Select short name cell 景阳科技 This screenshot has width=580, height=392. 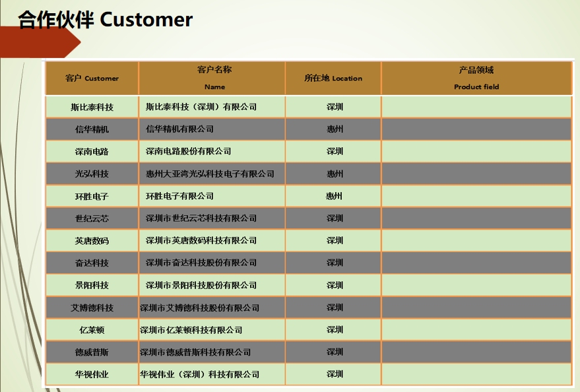tap(92, 285)
